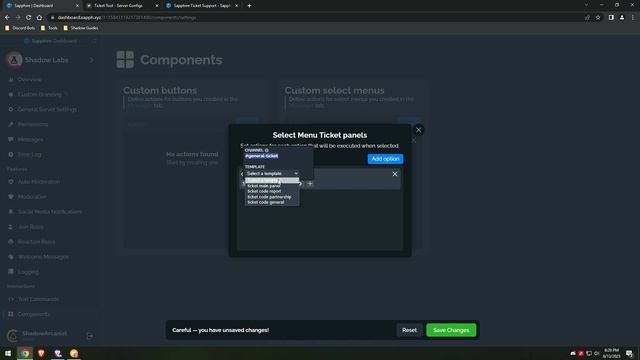Go back in browser history
640x360 pixels.
[x=7, y=18]
